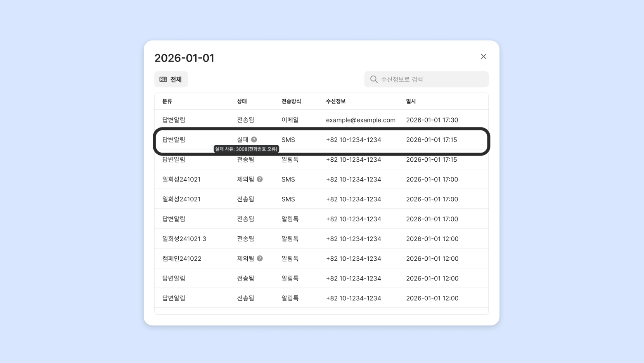Click the 실패 사유: 3008 tooltip
Screen dimensions: 644x363
tap(246, 149)
